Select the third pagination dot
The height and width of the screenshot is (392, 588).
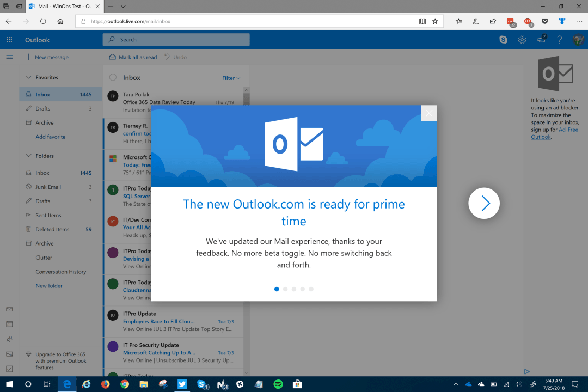click(294, 289)
